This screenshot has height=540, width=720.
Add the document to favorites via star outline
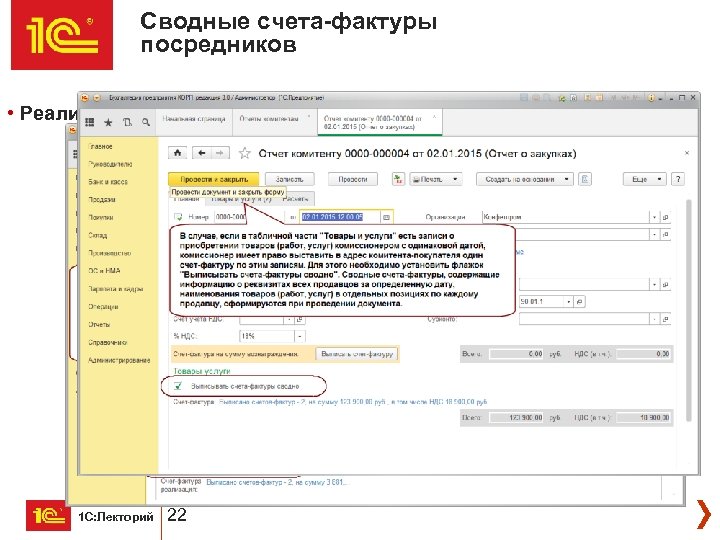(245, 153)
